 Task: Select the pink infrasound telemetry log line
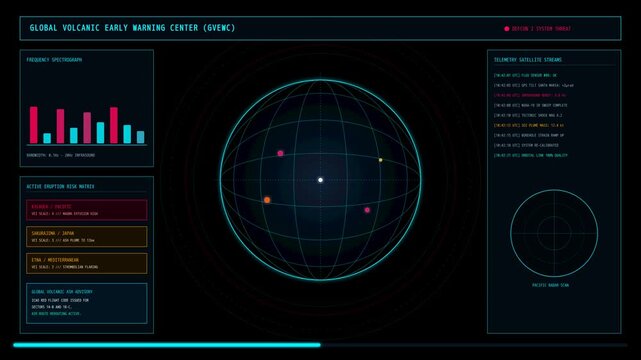[x=530, y=95]
